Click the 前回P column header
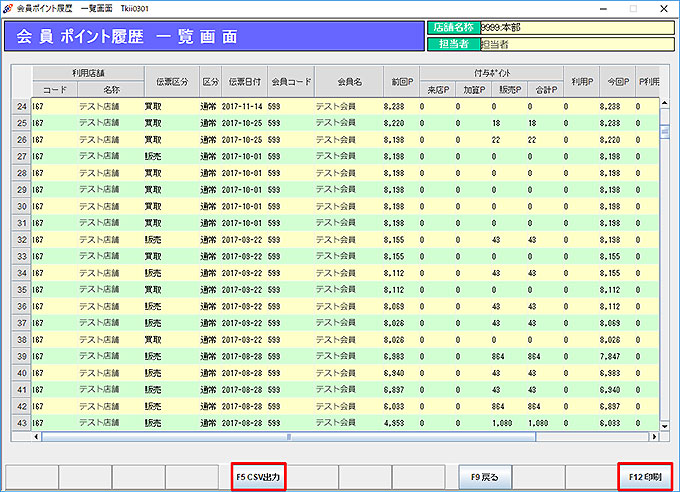Screen dimensions: 680x492 401,80
